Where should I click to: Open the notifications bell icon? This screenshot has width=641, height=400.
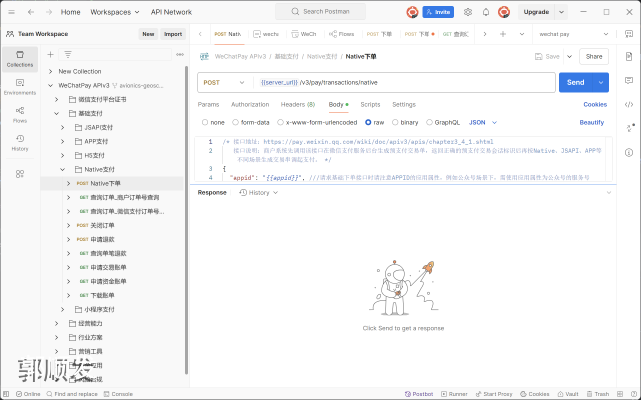[486, 12]
